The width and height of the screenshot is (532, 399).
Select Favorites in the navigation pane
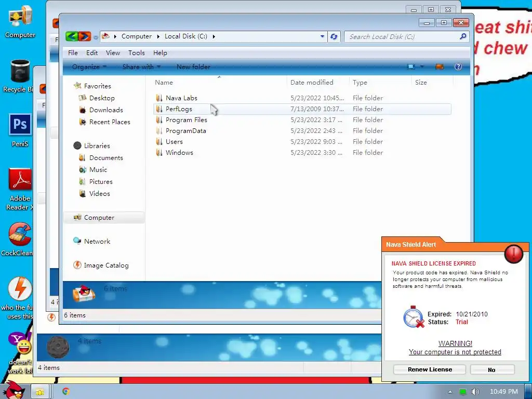click(97, 86)
